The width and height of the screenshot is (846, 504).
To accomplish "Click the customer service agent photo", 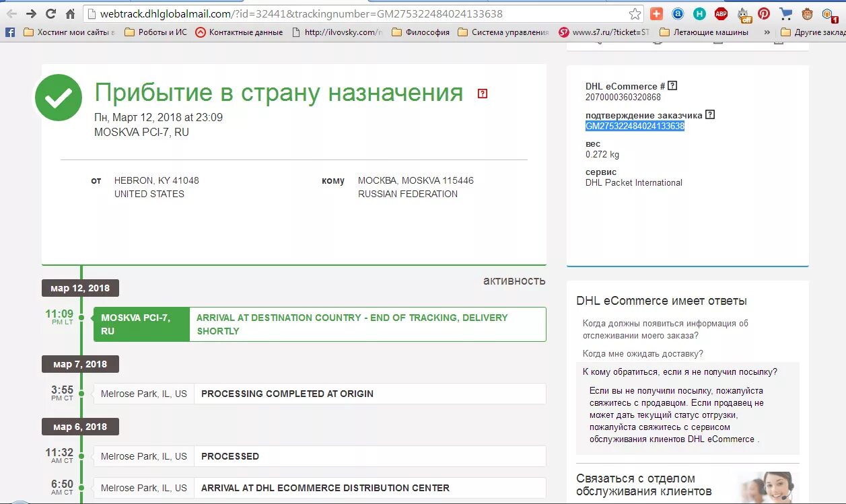I will (x=767, y=487).
